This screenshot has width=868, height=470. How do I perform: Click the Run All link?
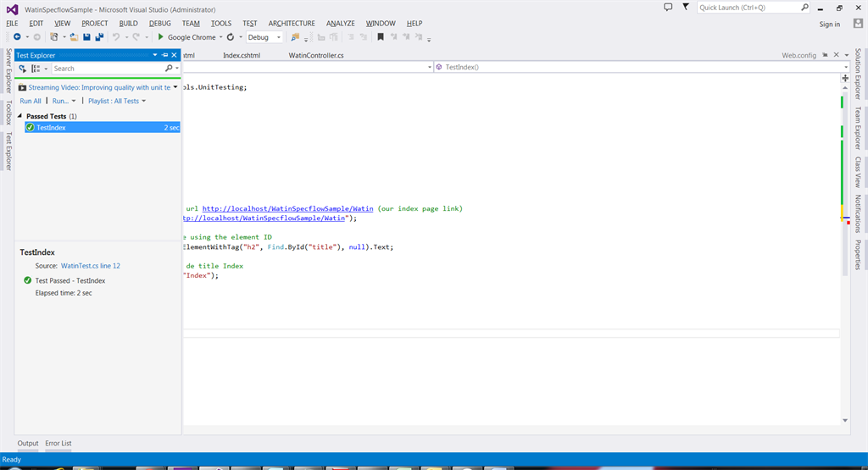[31, 101]
